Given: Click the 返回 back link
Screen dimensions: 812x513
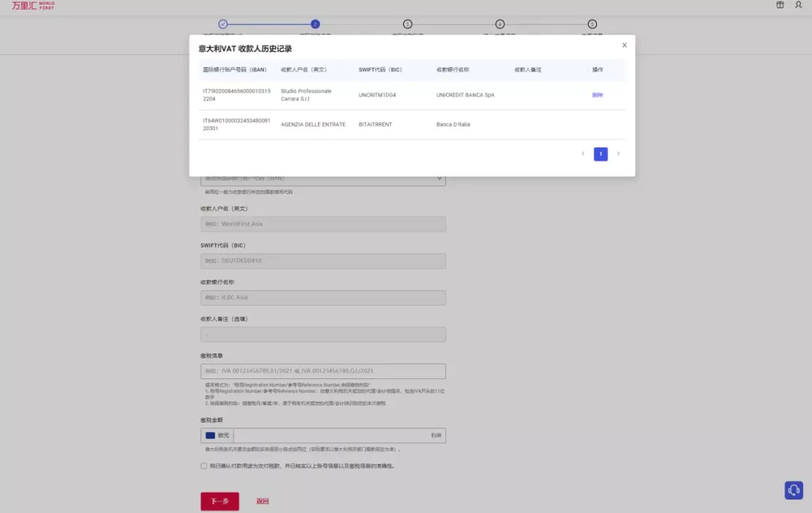Looking at the screenshot, I should (262, 501).
